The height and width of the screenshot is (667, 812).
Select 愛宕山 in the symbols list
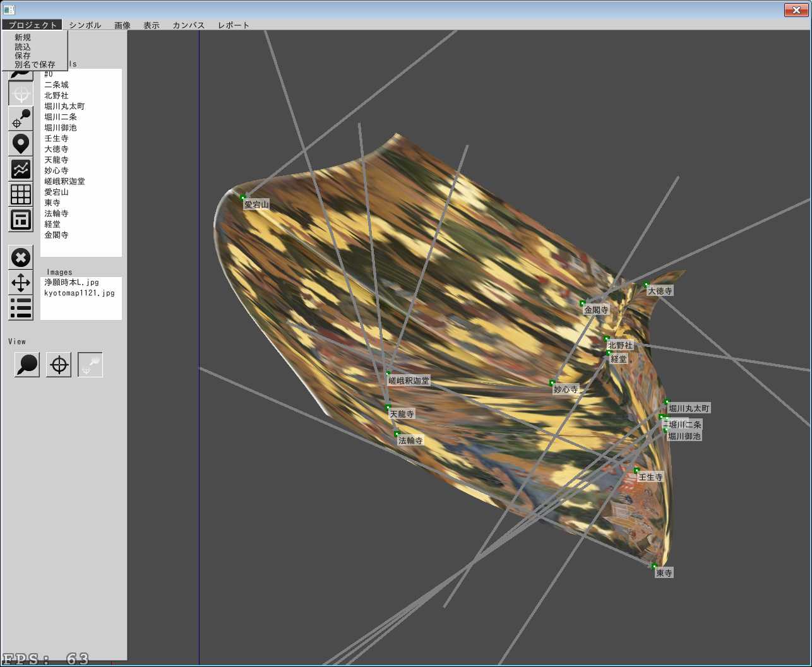pyautogui.click(x=56, y=192)
